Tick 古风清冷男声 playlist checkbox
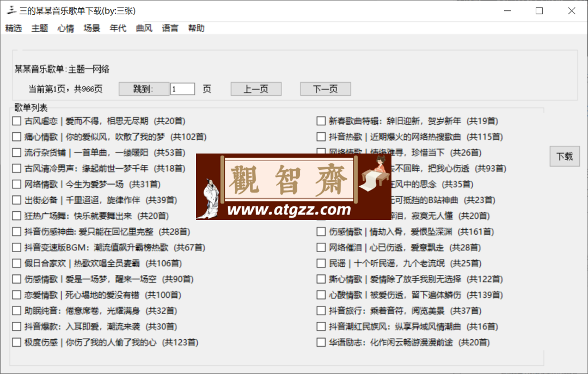588x374 pixels. (16, 168)
